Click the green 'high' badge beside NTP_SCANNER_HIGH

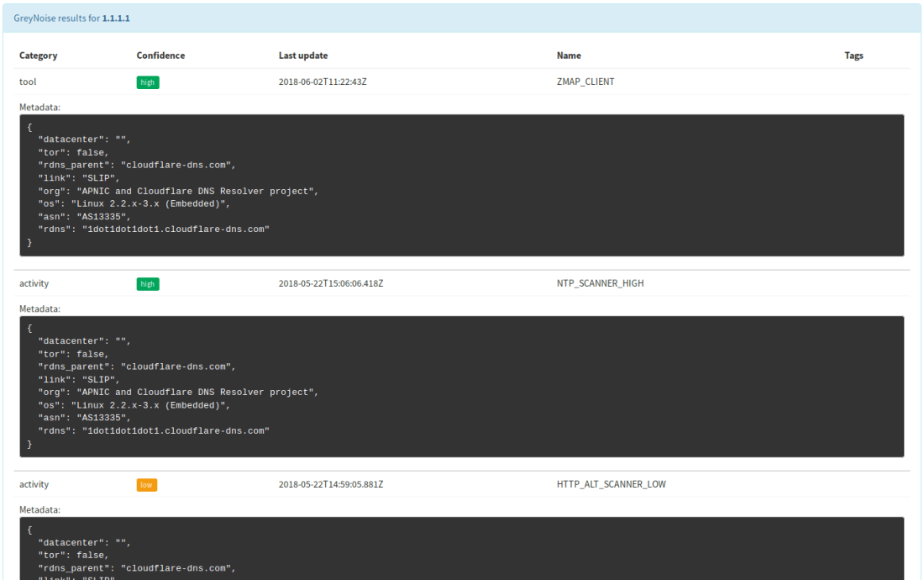coord(147,283)
